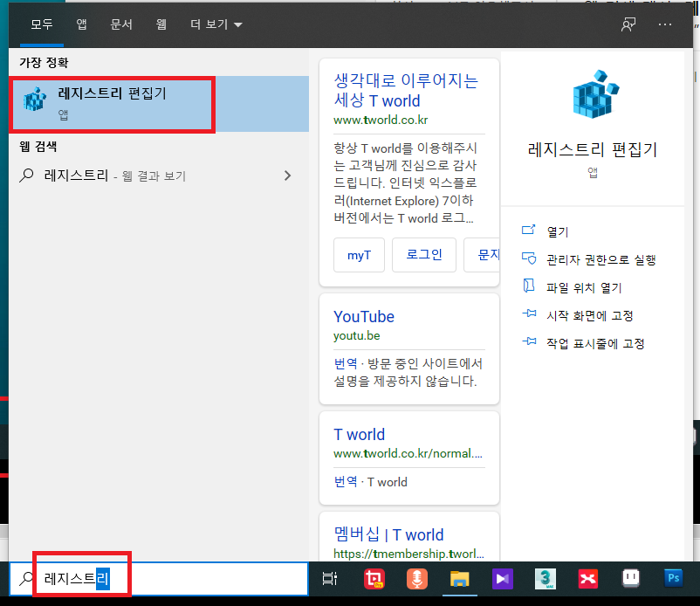Open the red X mind-map app on taskbar

point(588,579)
